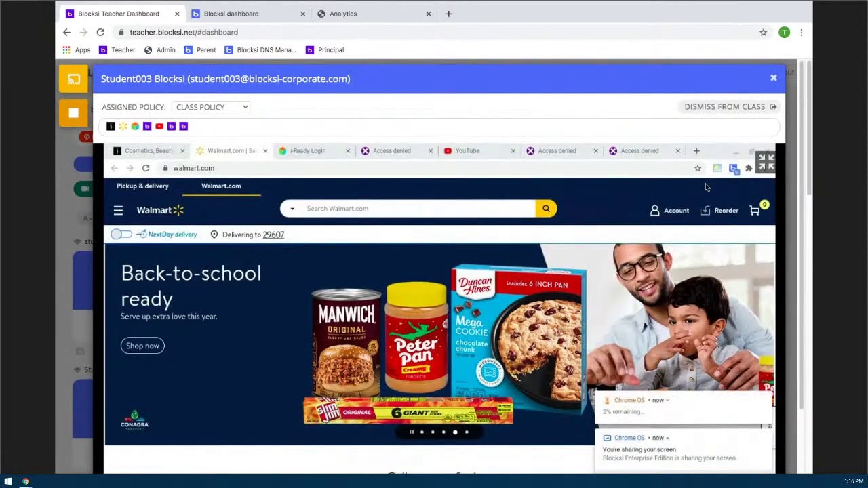Open a new tab in student browser
The width and height of the screenshot is (868, 488).
pyautogui.click(x=696, y=151)
